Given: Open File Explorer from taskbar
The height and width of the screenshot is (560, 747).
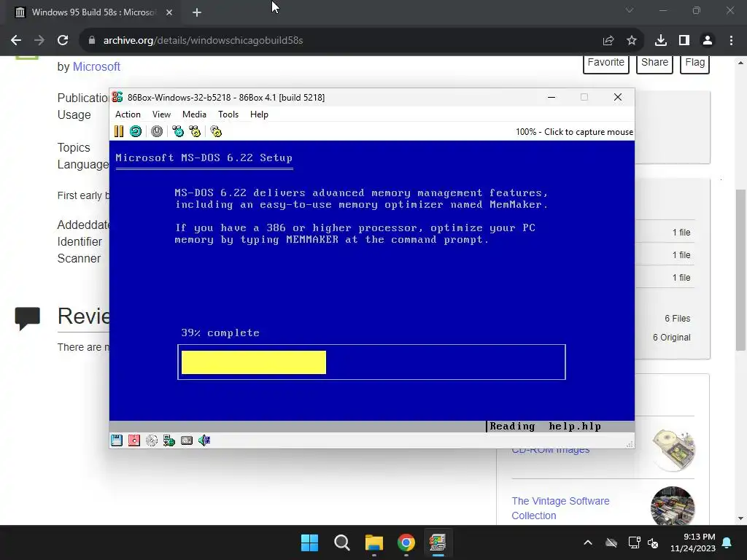Looking at the screenshot, I should (374, 542).
